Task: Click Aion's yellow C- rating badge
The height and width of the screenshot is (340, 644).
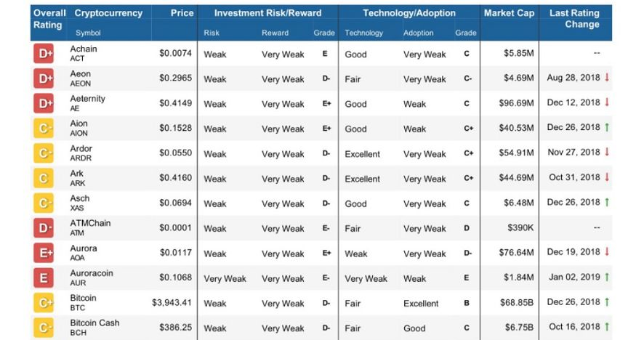Action: 44,129
